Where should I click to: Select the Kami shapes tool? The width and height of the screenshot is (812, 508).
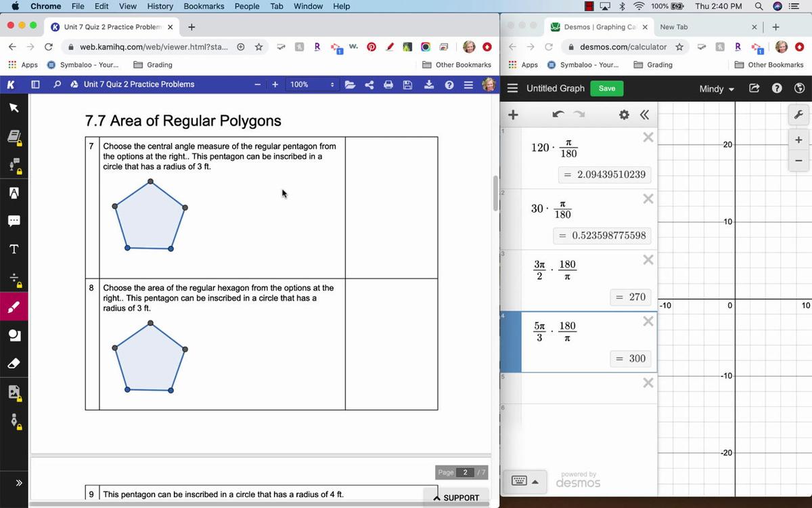(14, 335)
